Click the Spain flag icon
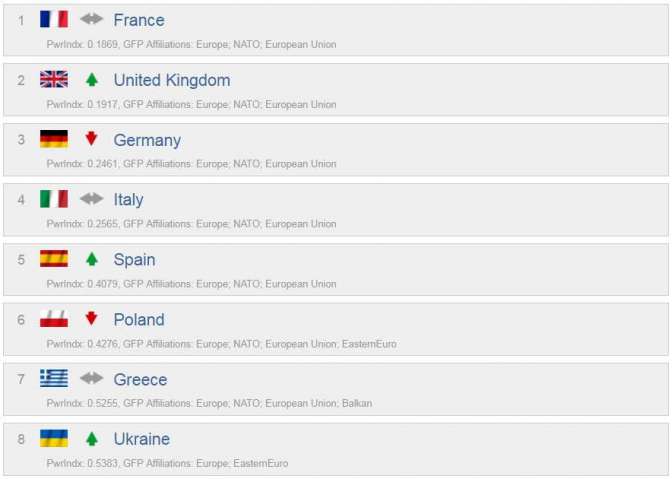This screenshot has width=672, height=479. (54, 259)
